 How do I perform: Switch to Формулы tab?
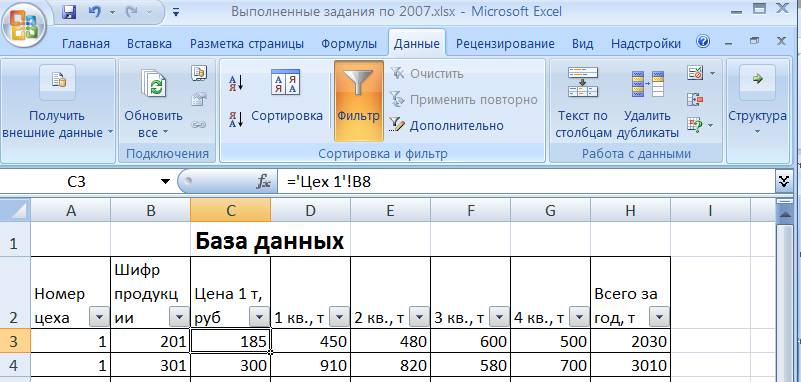[349, 44]
